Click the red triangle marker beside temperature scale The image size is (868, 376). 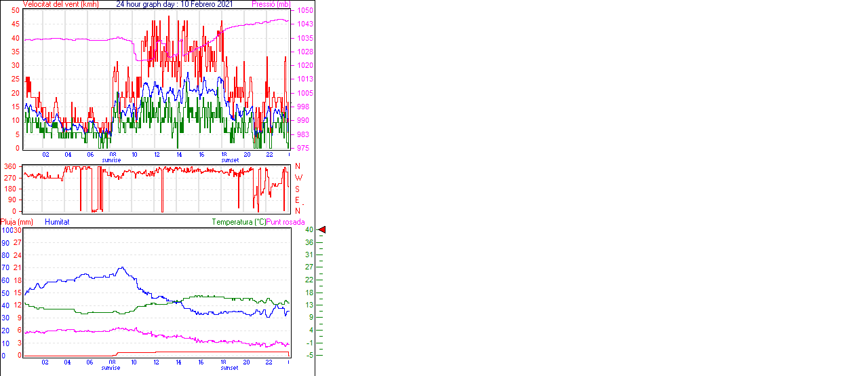(322, 230)
